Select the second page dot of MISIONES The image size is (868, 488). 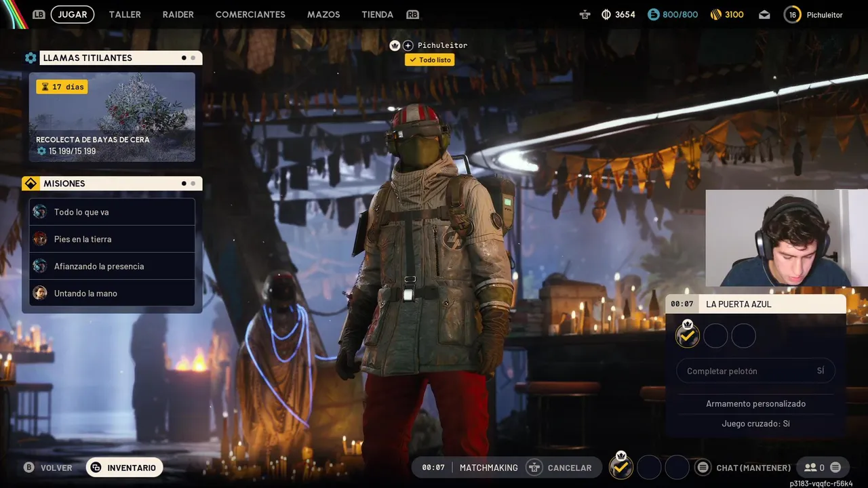pos(193,184)
